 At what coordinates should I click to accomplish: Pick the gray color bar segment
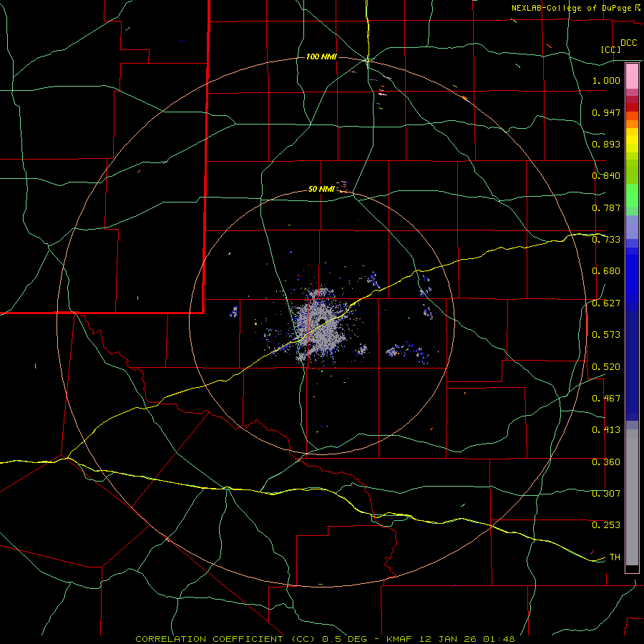point(632,497)
